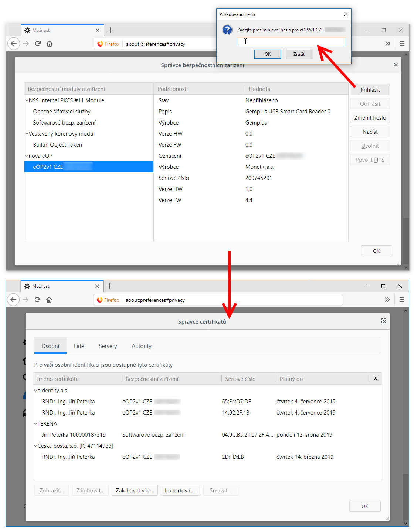Open new tab in lower Firefox window

pyautogui.click(x=110, y=286)
